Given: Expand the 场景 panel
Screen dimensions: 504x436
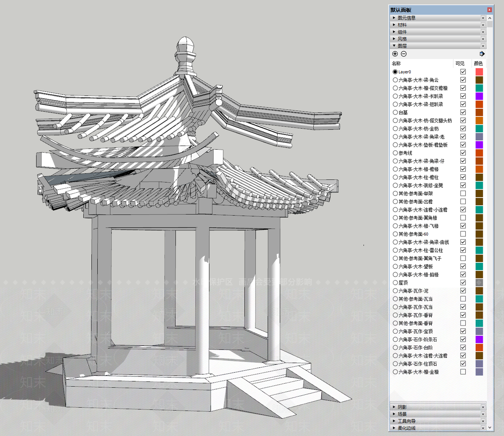Looking at the screenshot, I should click(x=402, y=414).
